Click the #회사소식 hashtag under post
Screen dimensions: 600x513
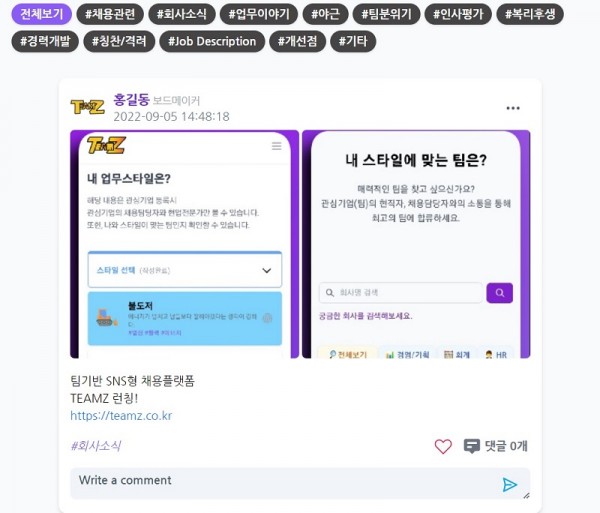coord(96,446)
